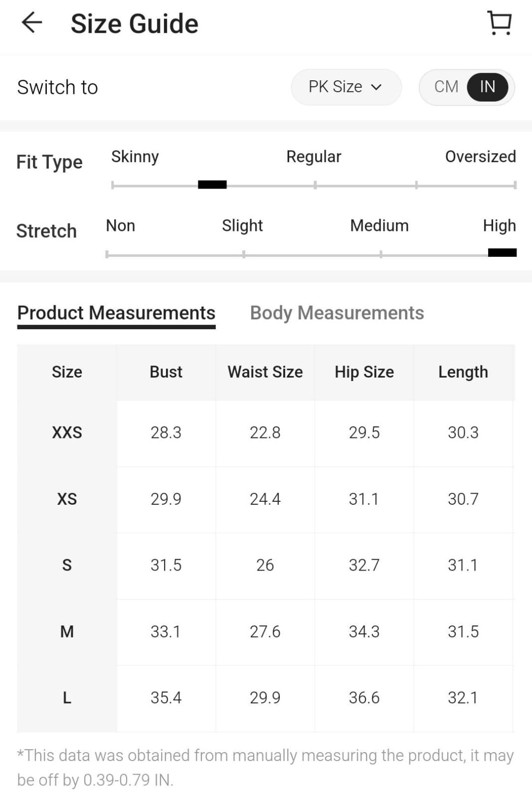Switch units to CM
The image size is (532, 798).
tap(446, 87)
